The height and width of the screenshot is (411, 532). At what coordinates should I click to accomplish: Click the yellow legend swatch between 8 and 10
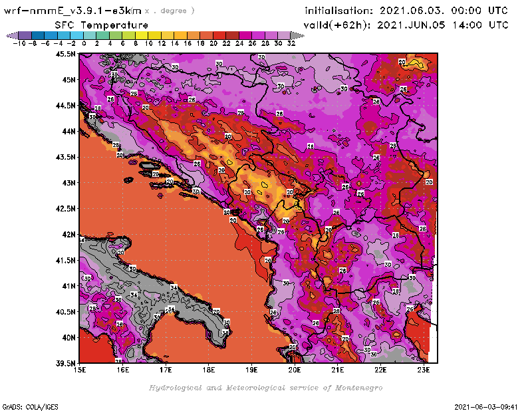pos(142,35)
